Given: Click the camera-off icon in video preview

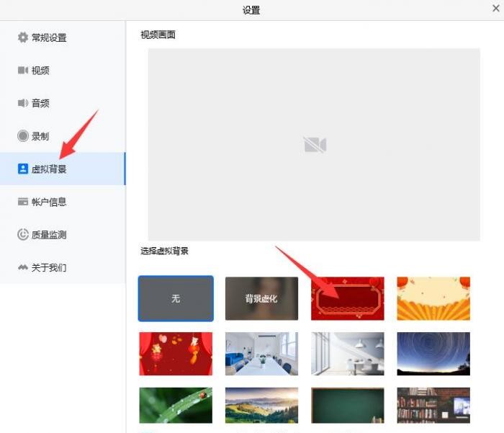Looking at the screenshot, I should point(315,145).
